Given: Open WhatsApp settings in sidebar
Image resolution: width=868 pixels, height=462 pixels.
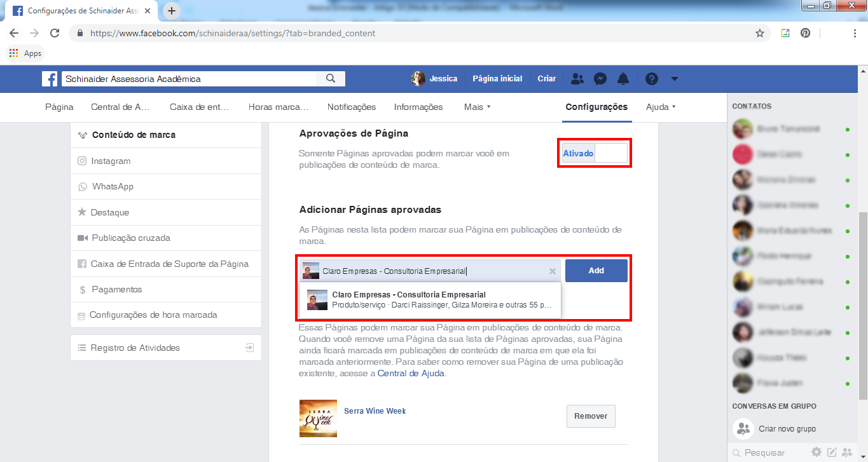Looking at the screenshot, I should pyautogui.click(x=166, y=187).
